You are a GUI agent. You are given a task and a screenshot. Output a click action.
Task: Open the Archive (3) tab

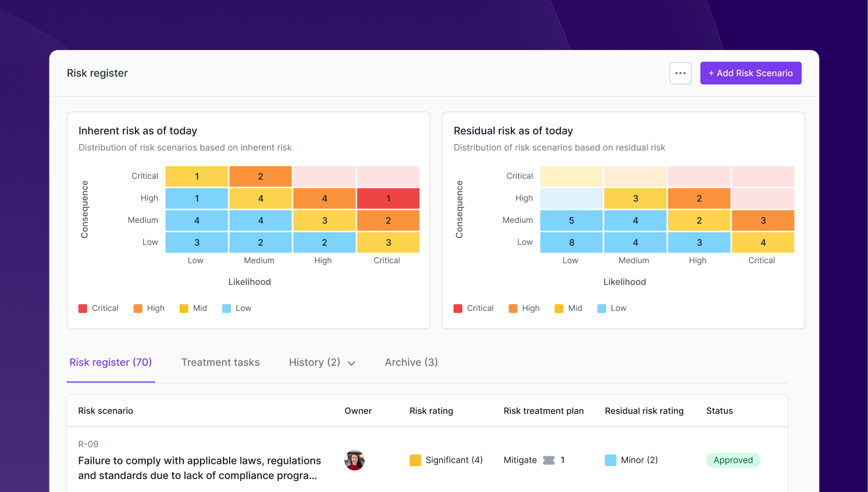click(411, 362)
